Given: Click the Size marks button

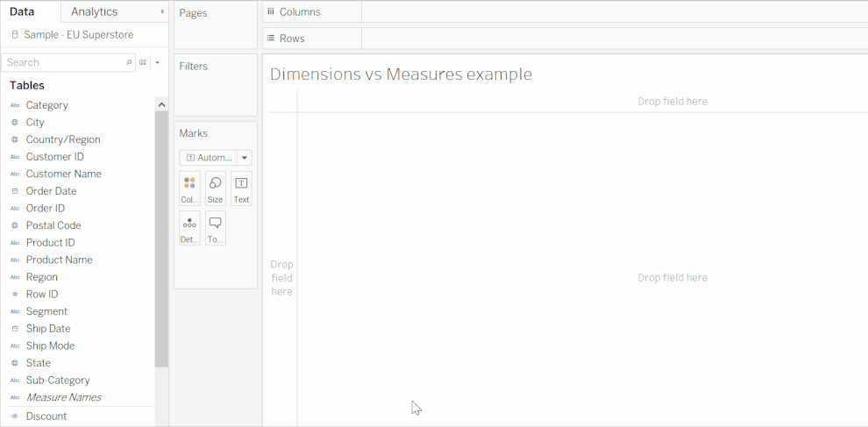Looking at the screenshot, I should [215, 188].
